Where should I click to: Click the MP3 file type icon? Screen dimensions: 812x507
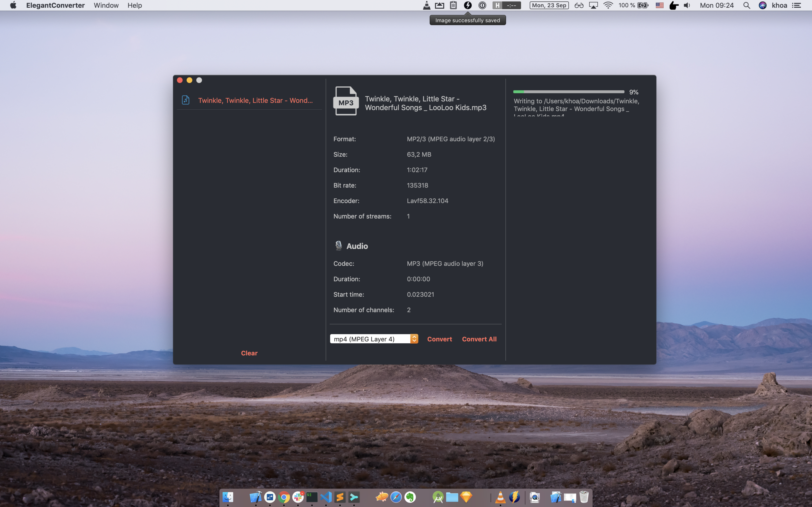346,101
